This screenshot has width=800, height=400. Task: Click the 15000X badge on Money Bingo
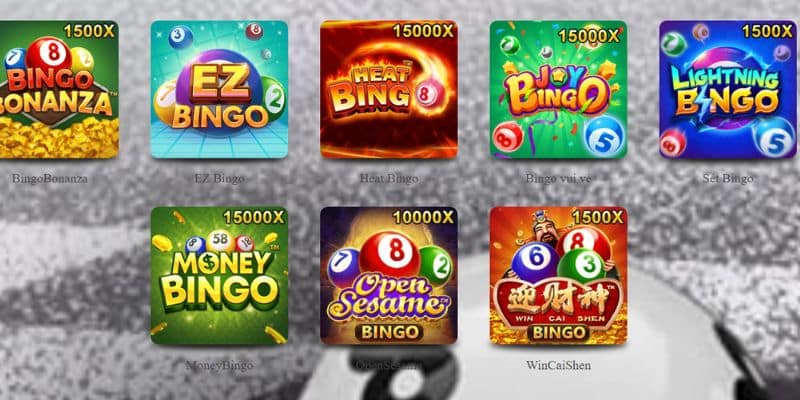pos(254,217)
